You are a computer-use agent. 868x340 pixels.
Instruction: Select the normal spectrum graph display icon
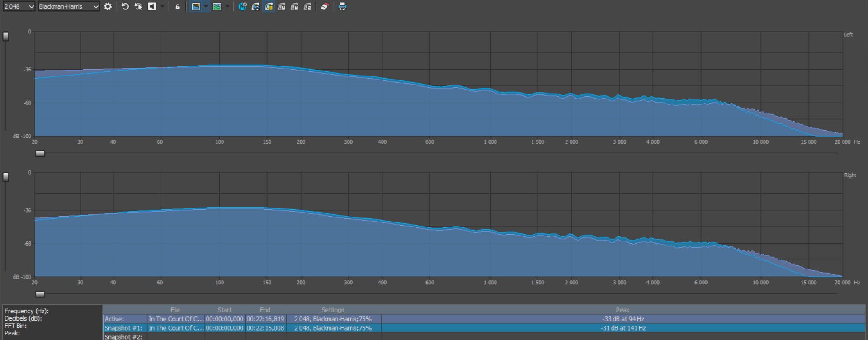[196, 6]
